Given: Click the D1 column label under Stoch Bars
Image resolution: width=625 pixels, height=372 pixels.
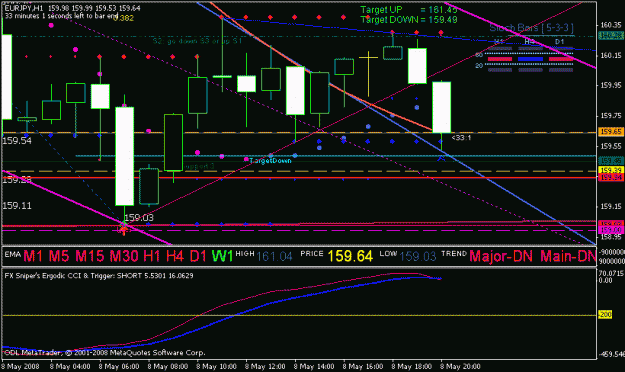Looking at the screenshot, I should [x=559, y=41].
